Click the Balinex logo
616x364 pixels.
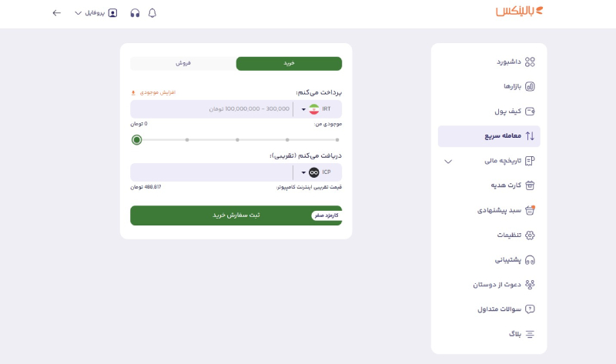pos(518,12)
